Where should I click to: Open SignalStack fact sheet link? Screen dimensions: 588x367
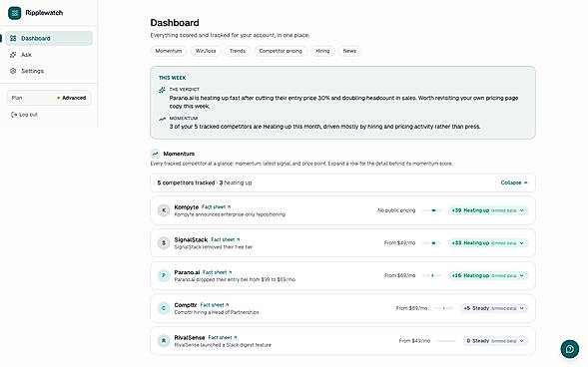[x=226, y=239]
